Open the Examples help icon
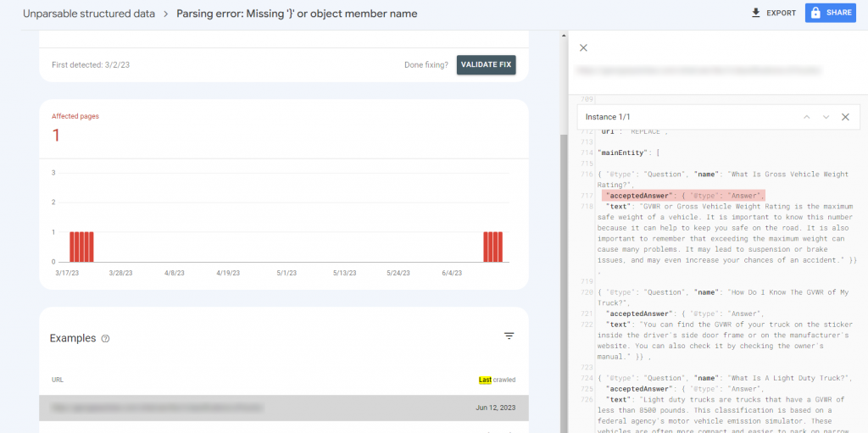868x433 pixels. [106, 338]
